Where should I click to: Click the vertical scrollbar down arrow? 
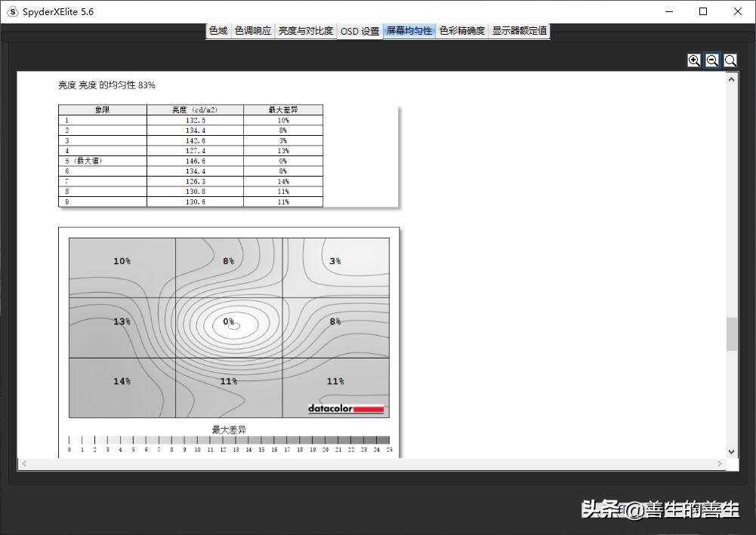click(731, 452)
